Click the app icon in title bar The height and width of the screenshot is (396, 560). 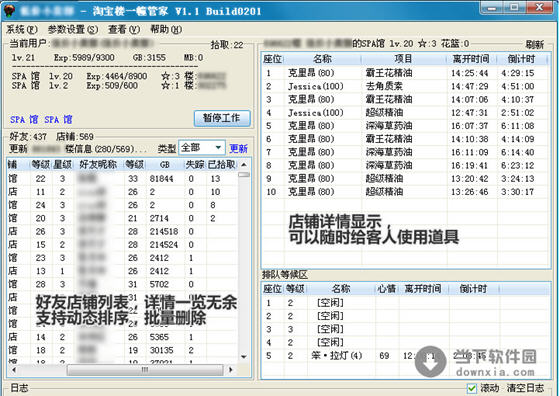pos(9,11)
